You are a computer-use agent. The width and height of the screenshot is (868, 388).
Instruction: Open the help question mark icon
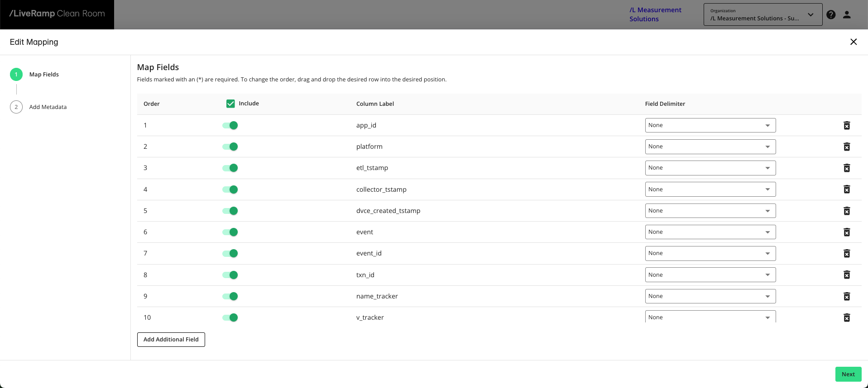tap(831, 14)
